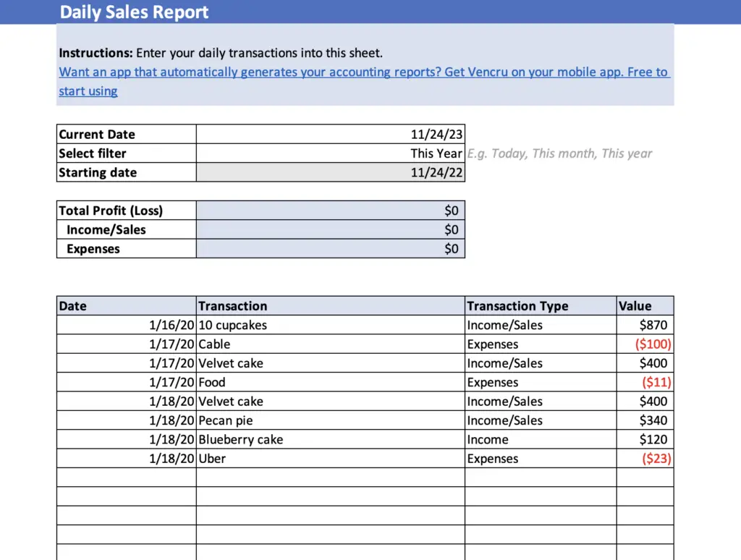741x560 pixels.
Task: Click the $870 value cell
Action: click(645, 326)
